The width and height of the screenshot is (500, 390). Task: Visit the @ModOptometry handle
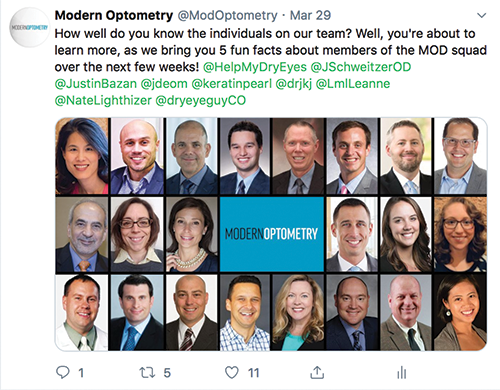coord(227,15)
